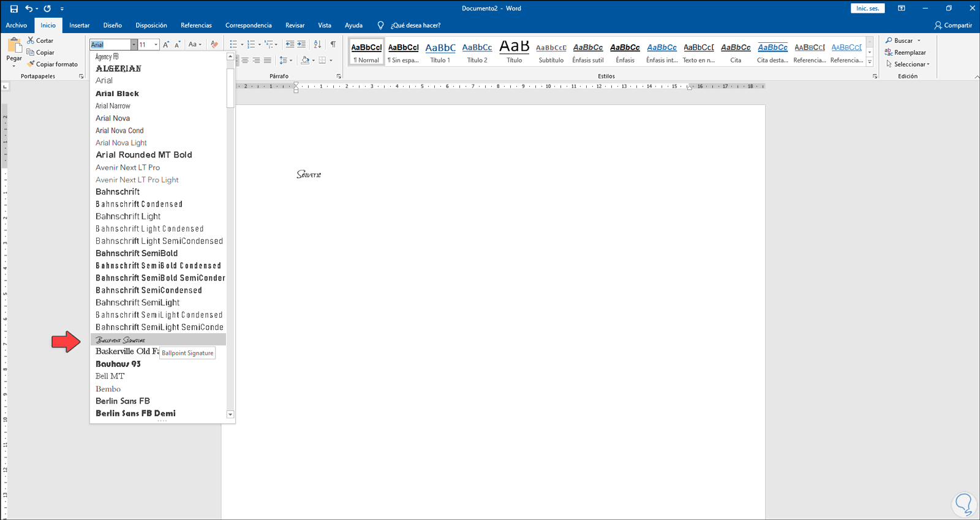Click the font size input field
This screenshot has width=980, height=520.
point(146,45)
